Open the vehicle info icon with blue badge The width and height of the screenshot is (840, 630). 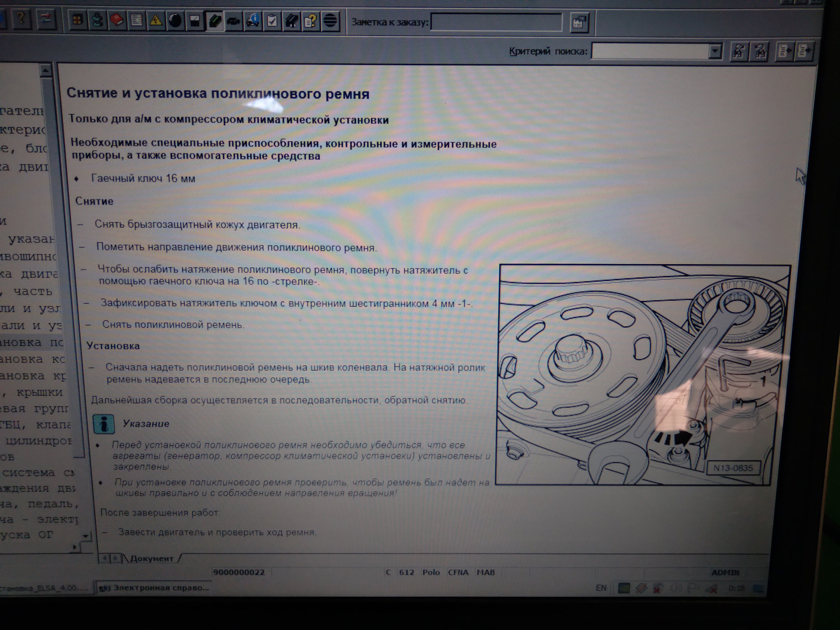coord(253,21)
